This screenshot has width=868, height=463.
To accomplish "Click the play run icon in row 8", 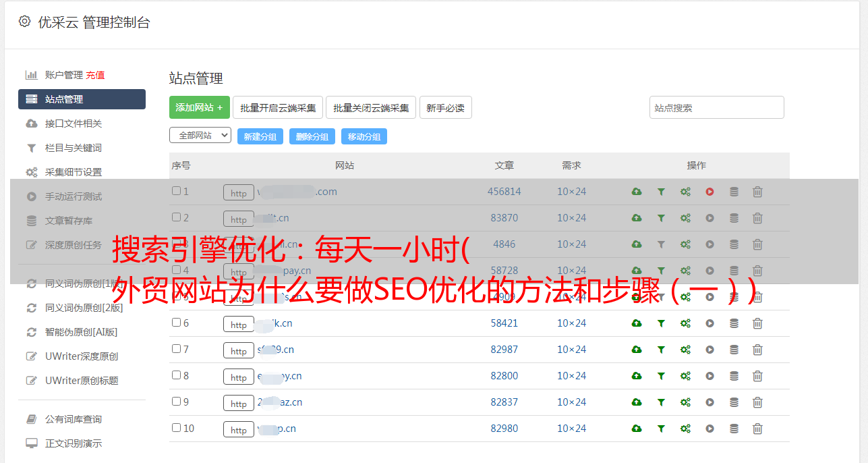I will 710,377.
